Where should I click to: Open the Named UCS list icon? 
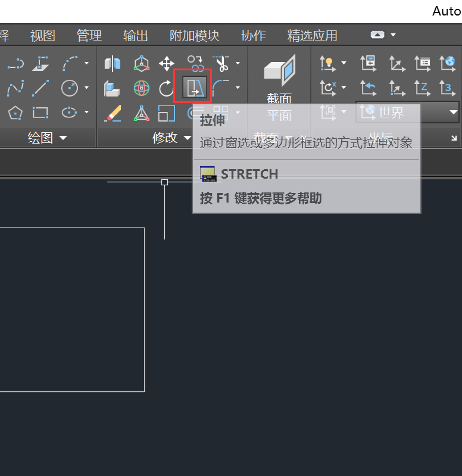(423, 64)
